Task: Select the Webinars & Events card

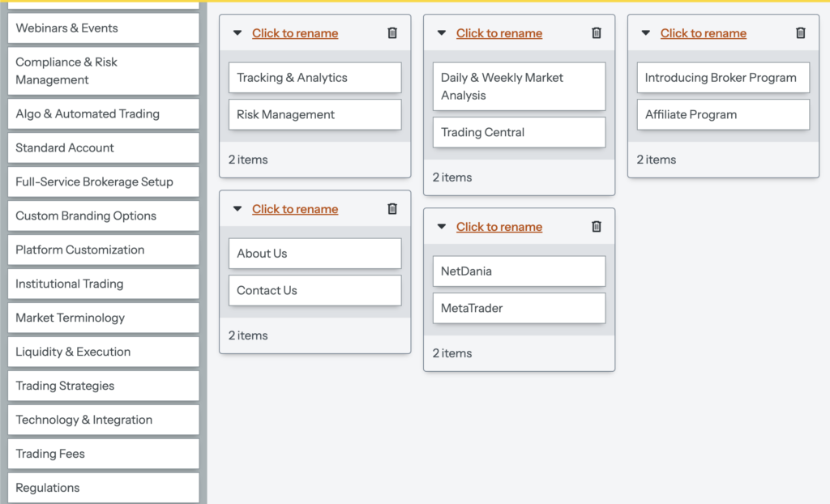Action: [103, 28]
